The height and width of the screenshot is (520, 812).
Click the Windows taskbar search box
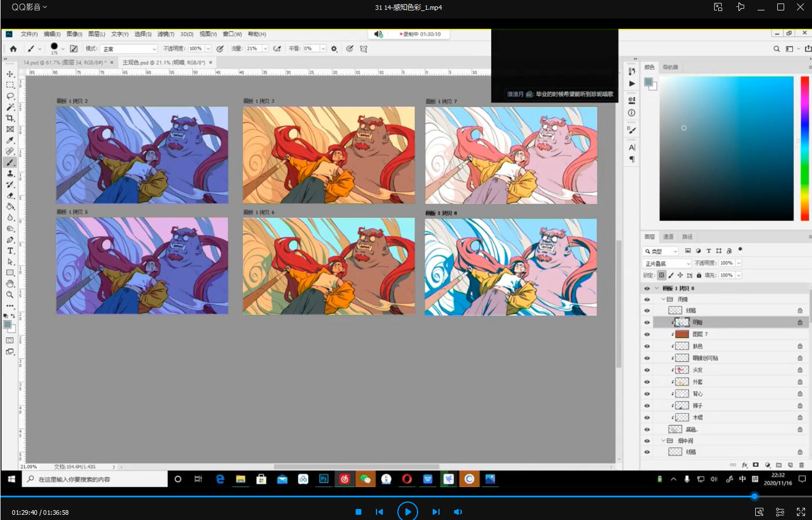(96, 479)
